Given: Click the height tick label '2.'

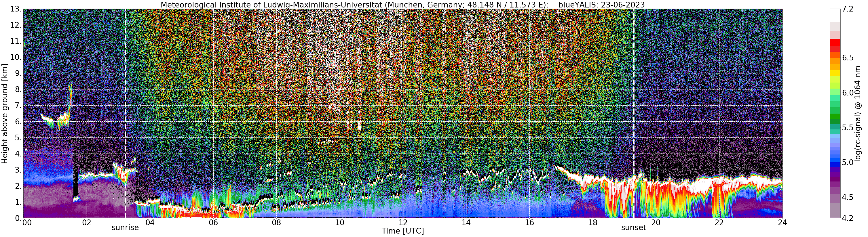Looking at the screenshot, I should (18, 186).
